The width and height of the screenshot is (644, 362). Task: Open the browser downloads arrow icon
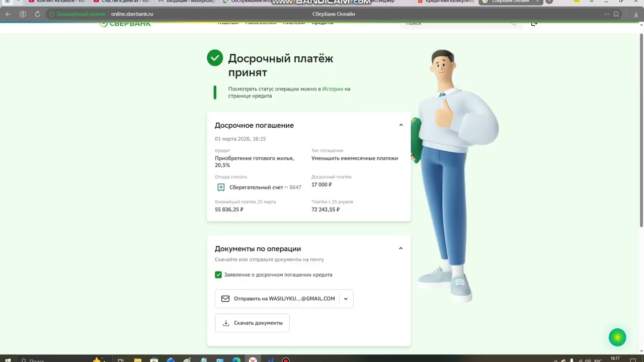click(x=636, y=14)
